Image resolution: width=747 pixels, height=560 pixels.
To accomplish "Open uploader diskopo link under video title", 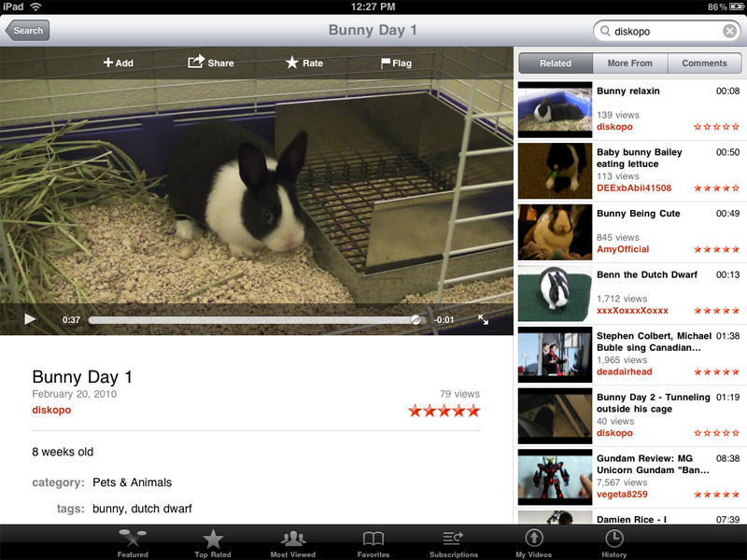I will coord(51,410).
